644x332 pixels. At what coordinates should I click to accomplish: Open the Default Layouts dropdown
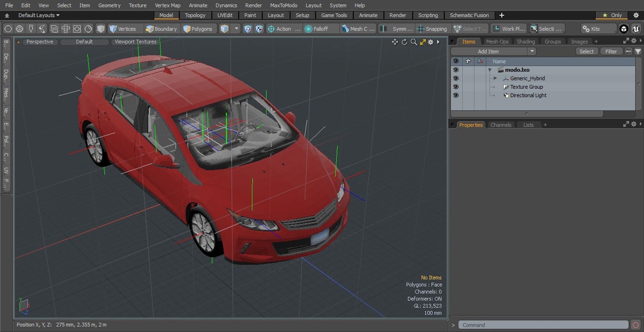pyautogui.click(x=39, y=15)
